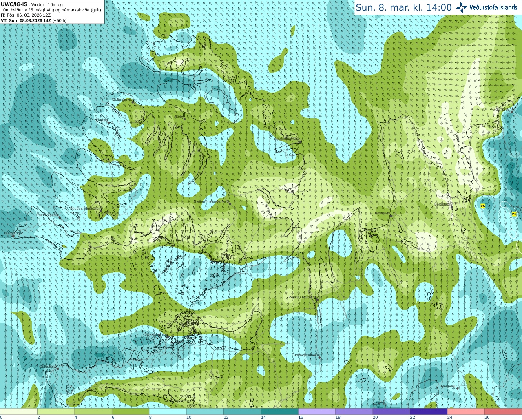Click the Blönduós station label
The image size is (522, 420).
tap(383, 214)
